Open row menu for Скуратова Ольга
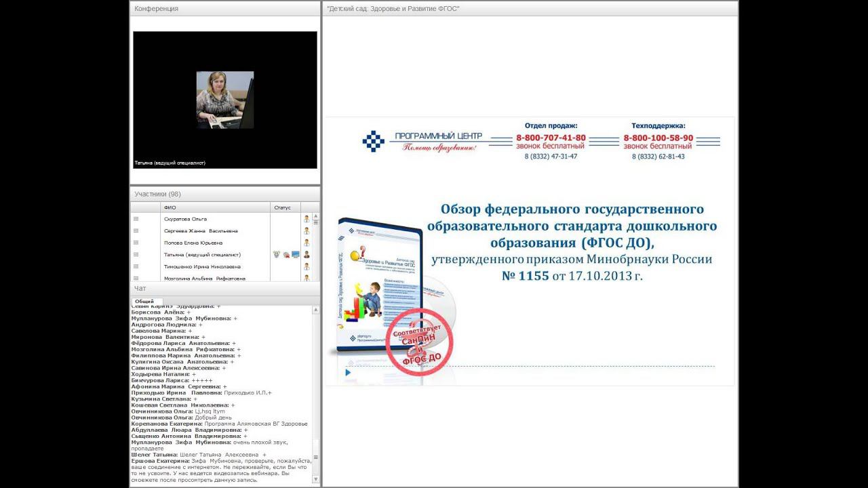The width and height of the screenshot is (868, 488). tap(136, 219)
